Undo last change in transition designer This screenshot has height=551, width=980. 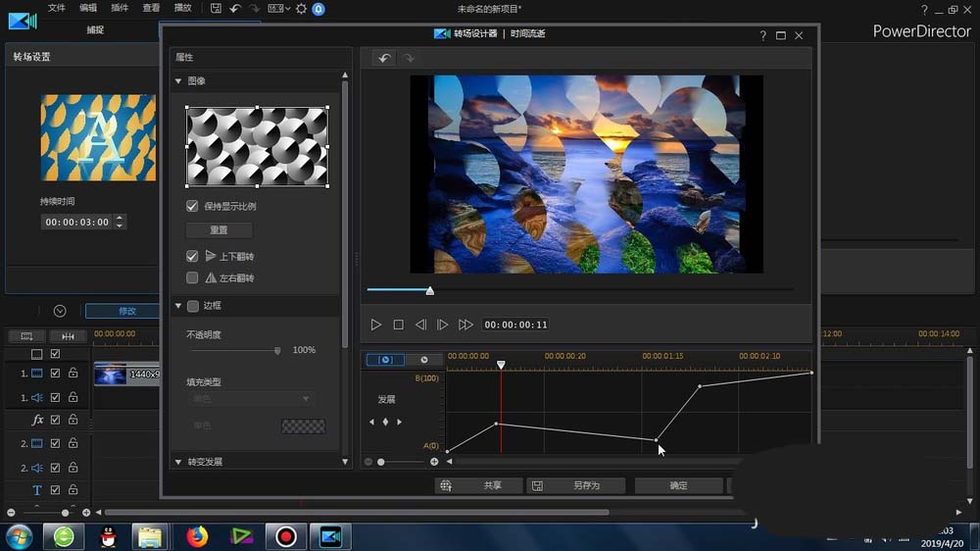click(384, 59)
